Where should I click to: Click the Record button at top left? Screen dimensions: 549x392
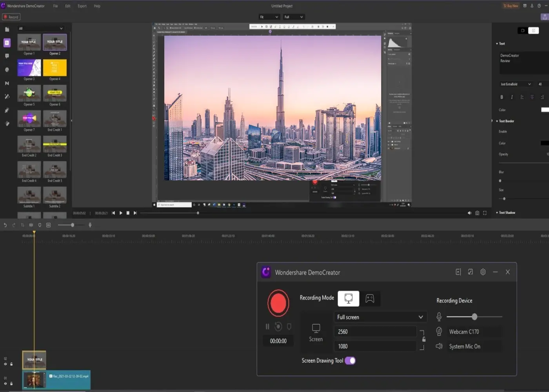point(11,17)
